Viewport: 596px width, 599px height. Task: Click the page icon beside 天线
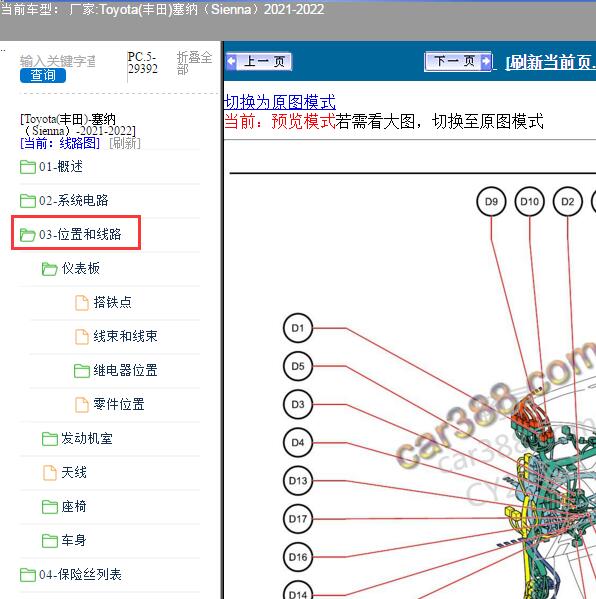coord(50,473)
